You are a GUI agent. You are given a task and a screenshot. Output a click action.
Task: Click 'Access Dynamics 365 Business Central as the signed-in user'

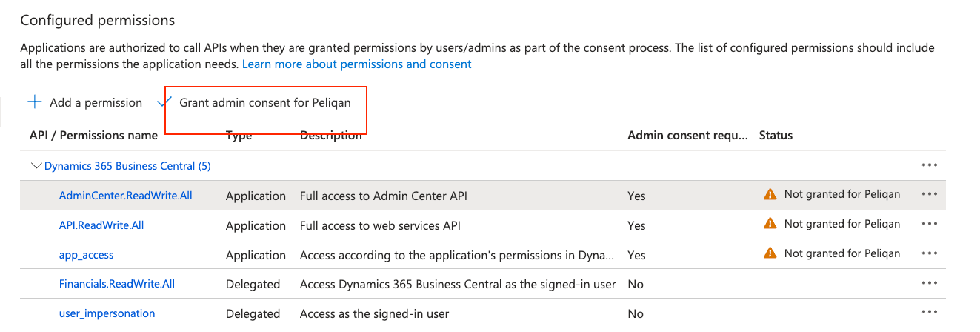tap(458, 284)
